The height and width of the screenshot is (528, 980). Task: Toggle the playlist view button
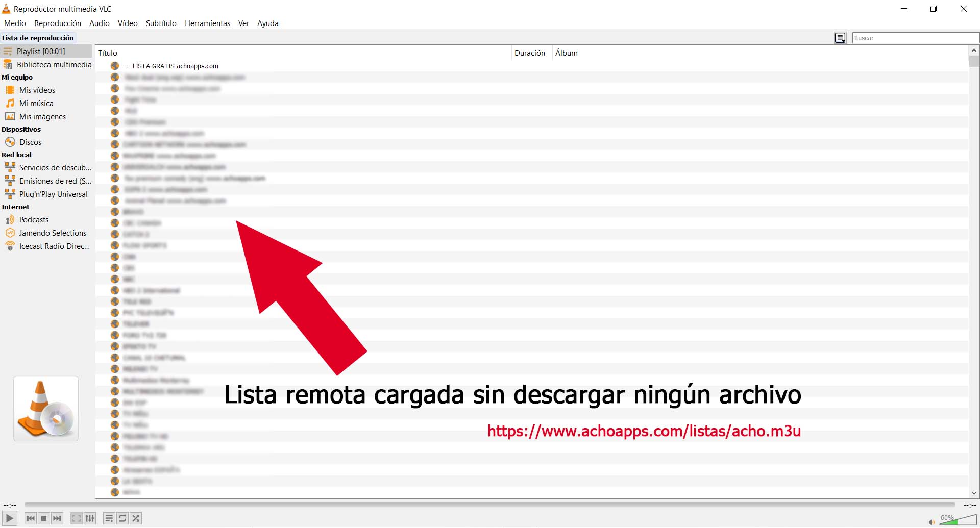pyautogui.click(x=109, y=518)
